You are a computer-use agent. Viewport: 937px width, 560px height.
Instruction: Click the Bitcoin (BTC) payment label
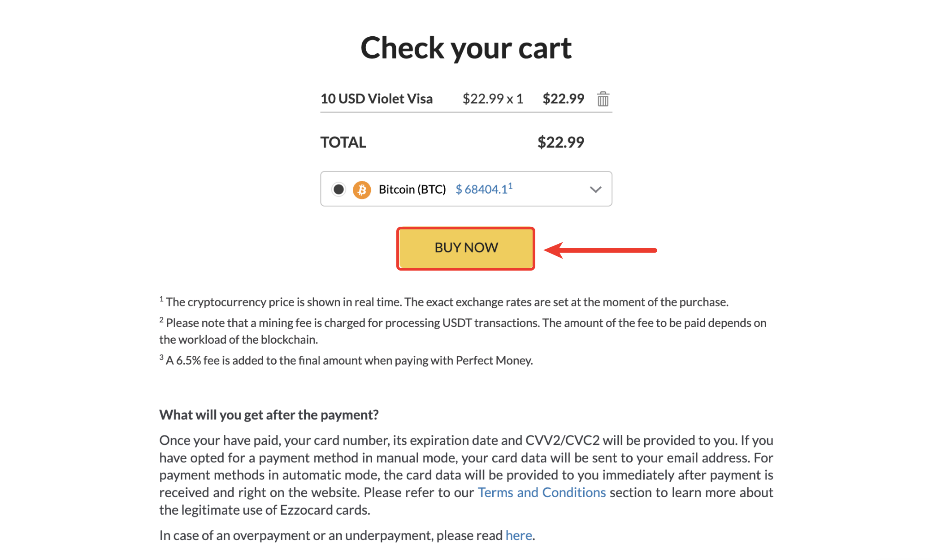pyautogui.click(x=412, y=190)
